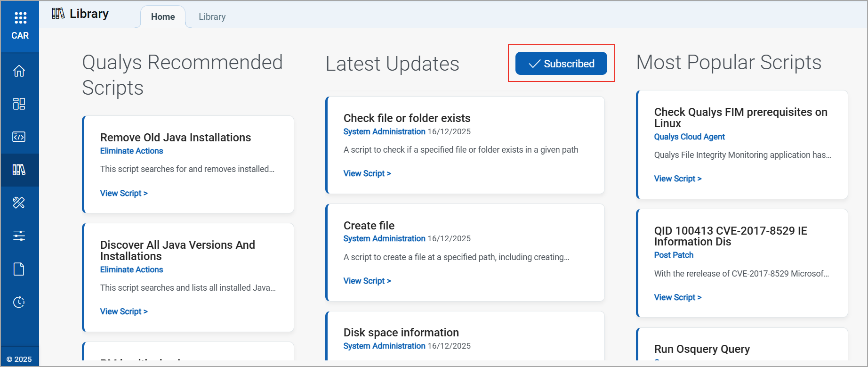Select the Library books icon in sidebar
Image resolution: width=868 pixels, height=367 pixels.
19,170
